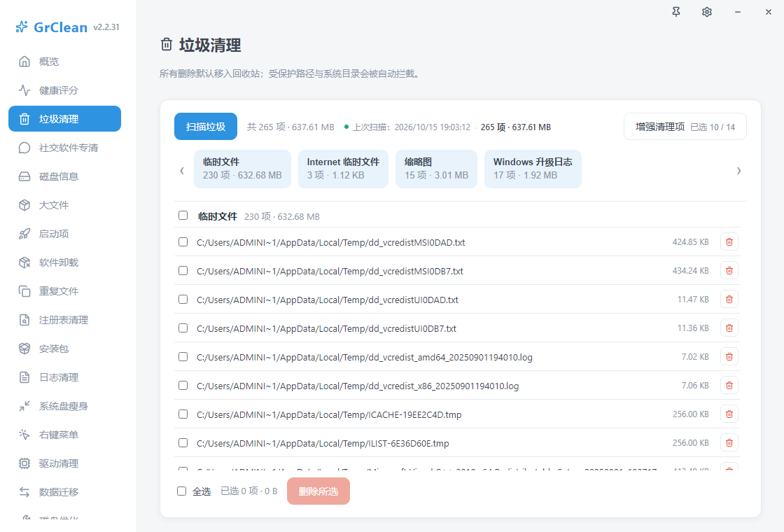Image resolution: width=784 pixels, height=532 pixels.
Task: Click the 日志清理 document icon
Action: point(24,377)
